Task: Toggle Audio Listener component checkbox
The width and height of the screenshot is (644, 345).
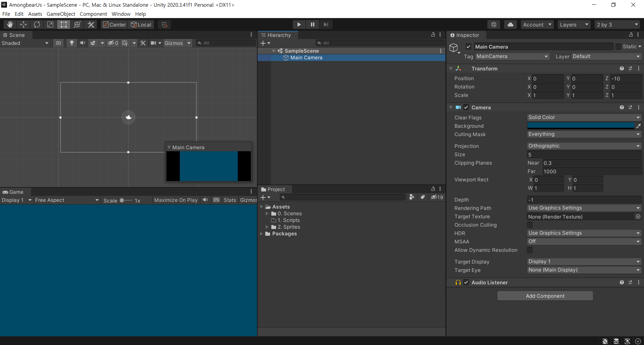Action: tap(466, 282)
